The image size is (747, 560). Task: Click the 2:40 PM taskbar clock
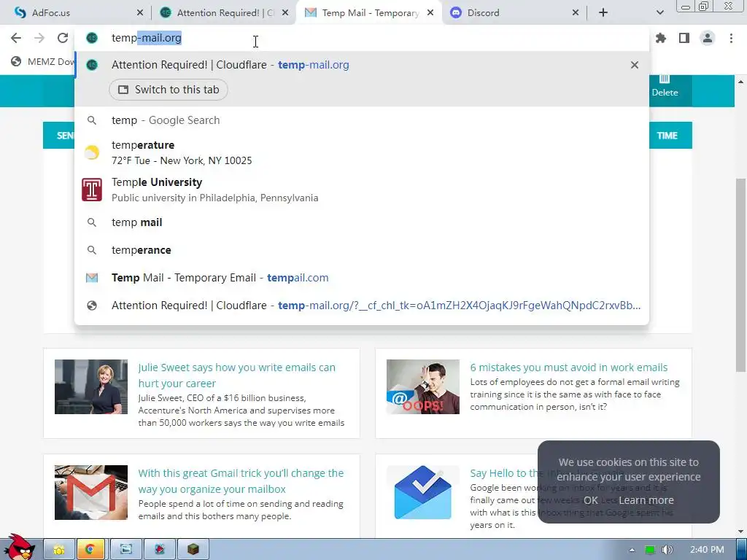(x=707, y=550)
